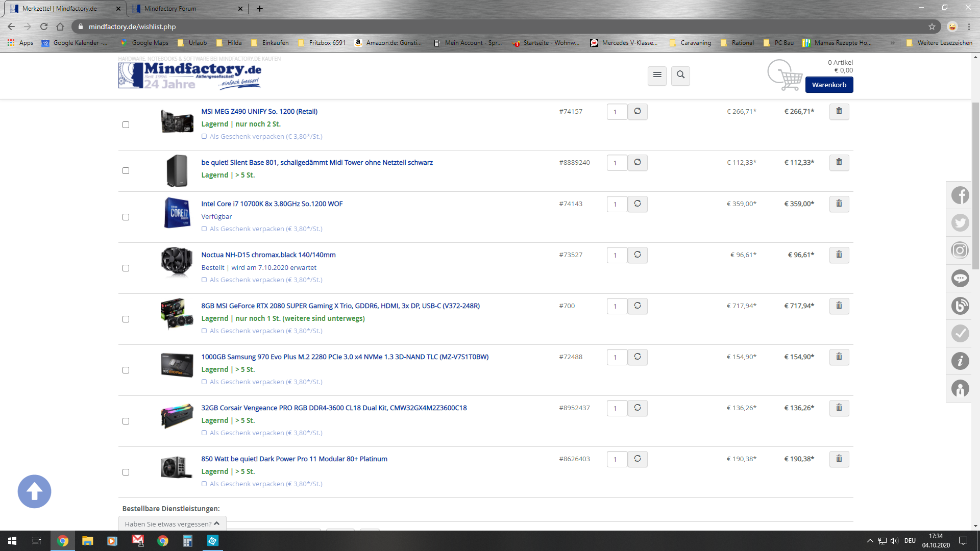This screenshot has width=980, height=551.
Task: Select checkbox for Noctua NH-D15
Action: coord(126,268)
